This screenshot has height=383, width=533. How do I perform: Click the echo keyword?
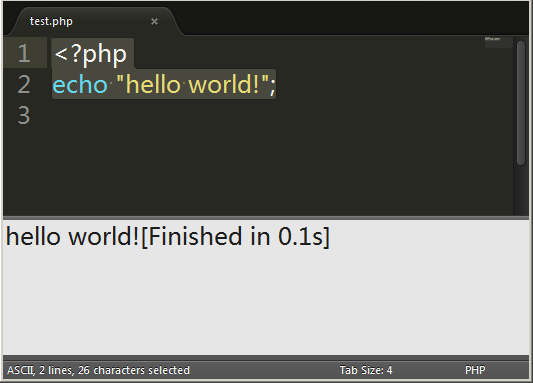coord(80,84)
